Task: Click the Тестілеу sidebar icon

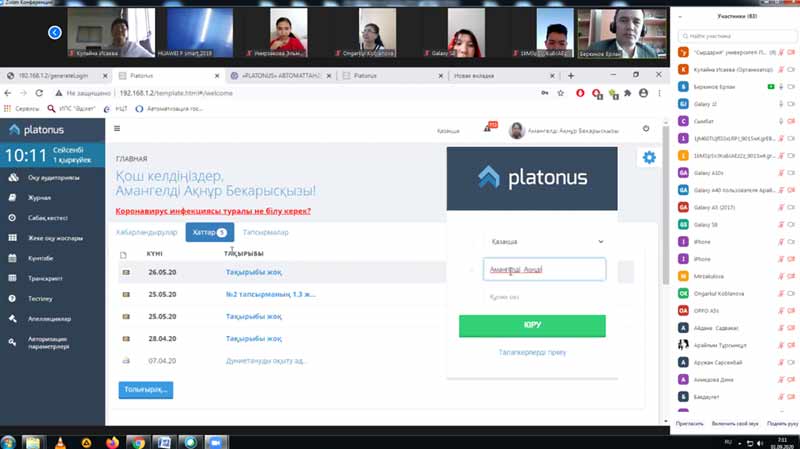Action: coord(12,298)
